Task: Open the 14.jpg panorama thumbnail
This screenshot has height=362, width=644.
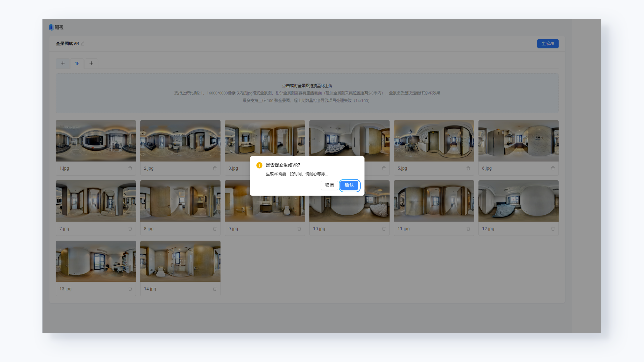Action: [x=180, y=261]
